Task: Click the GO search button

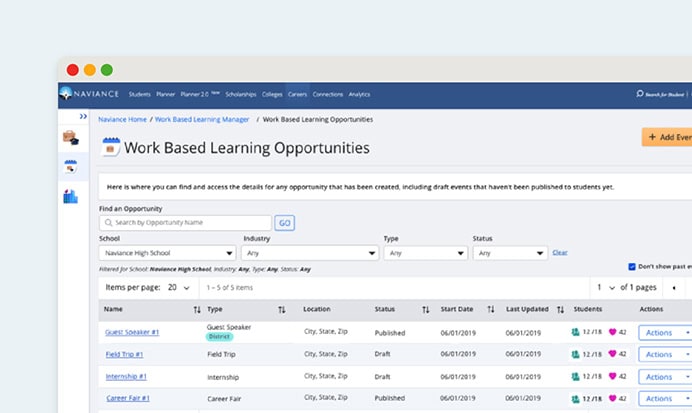Action: (285, 223)
